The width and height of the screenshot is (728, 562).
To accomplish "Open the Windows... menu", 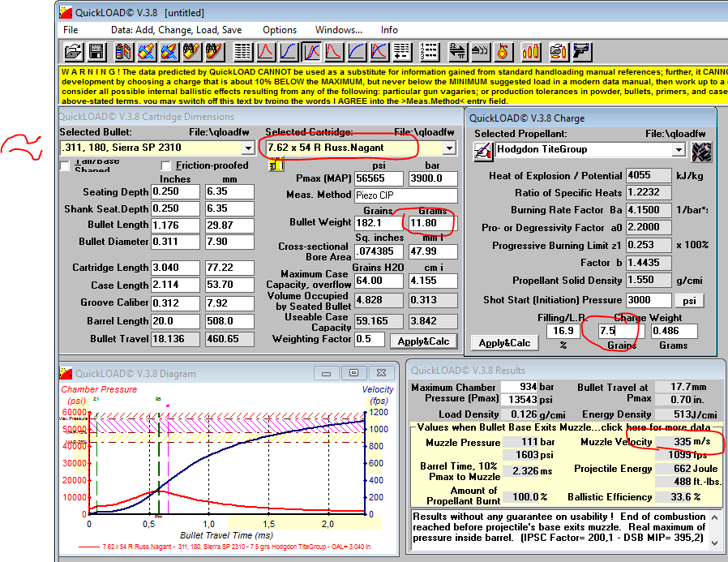I will (x=339, y=30).
